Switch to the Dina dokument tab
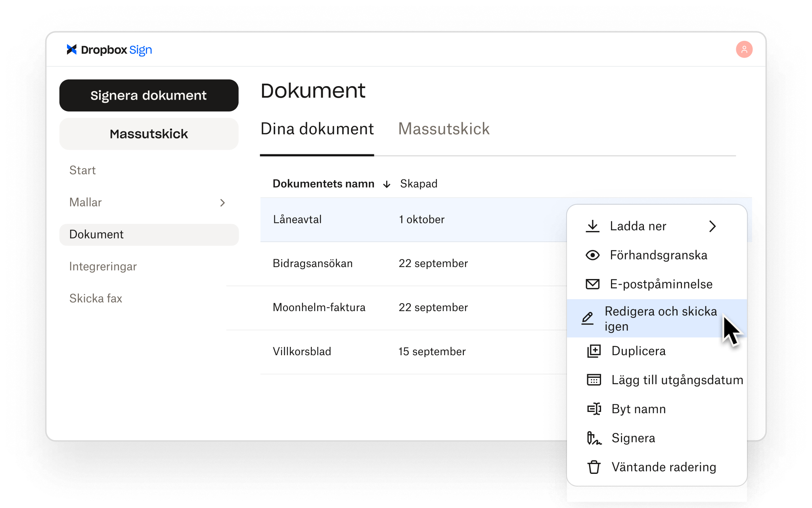Image resolution: width=812 pixels, height=508 pixels. pyautogui.click(x=317, y=129)
